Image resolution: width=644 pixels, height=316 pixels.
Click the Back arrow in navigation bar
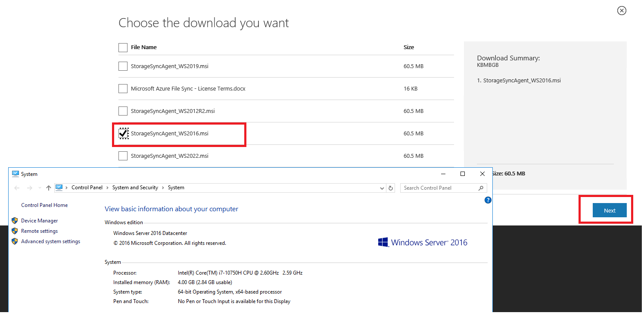click(x=17, y=188)
